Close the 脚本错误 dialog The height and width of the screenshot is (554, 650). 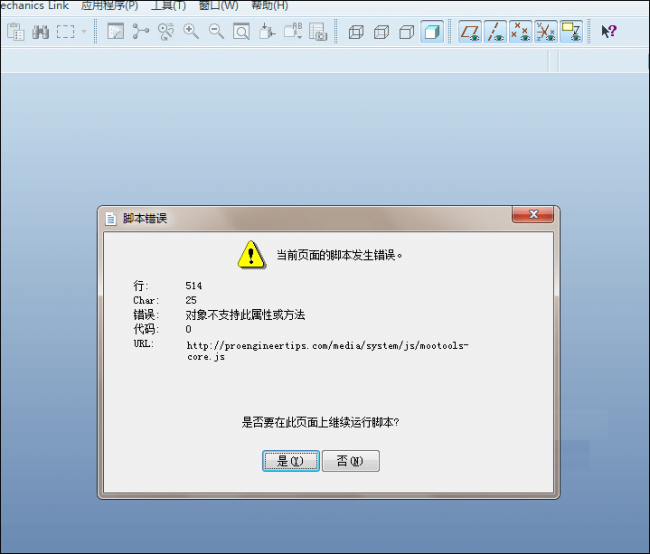click(533, 214)
